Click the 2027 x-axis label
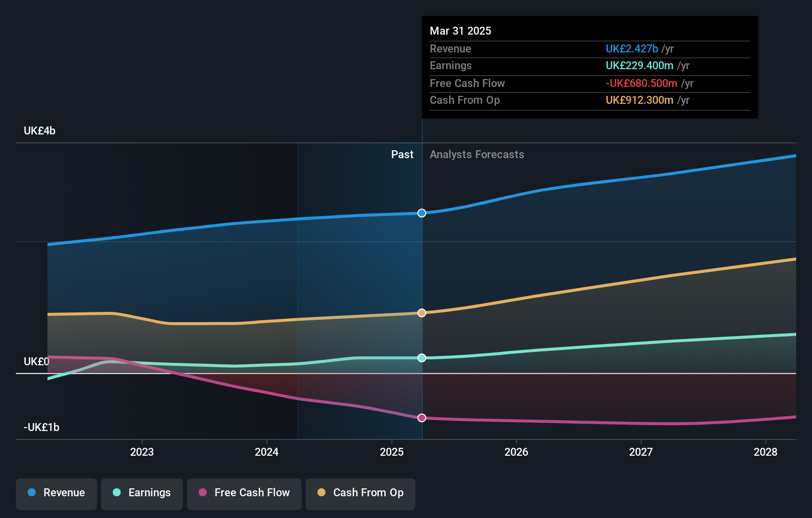The image size is (812, 518). pos(641,452)
